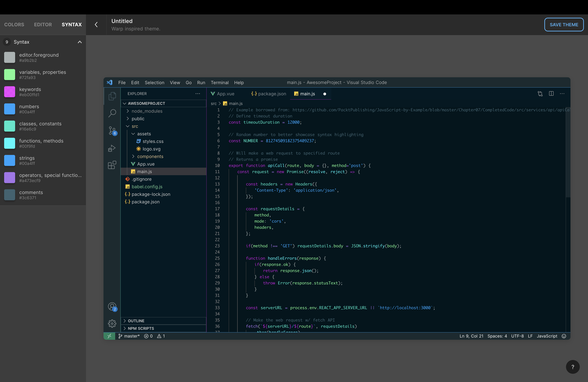Click the master* branch in status bar
The width and height of the screenshot is (588, 382).
pos(129,336)
